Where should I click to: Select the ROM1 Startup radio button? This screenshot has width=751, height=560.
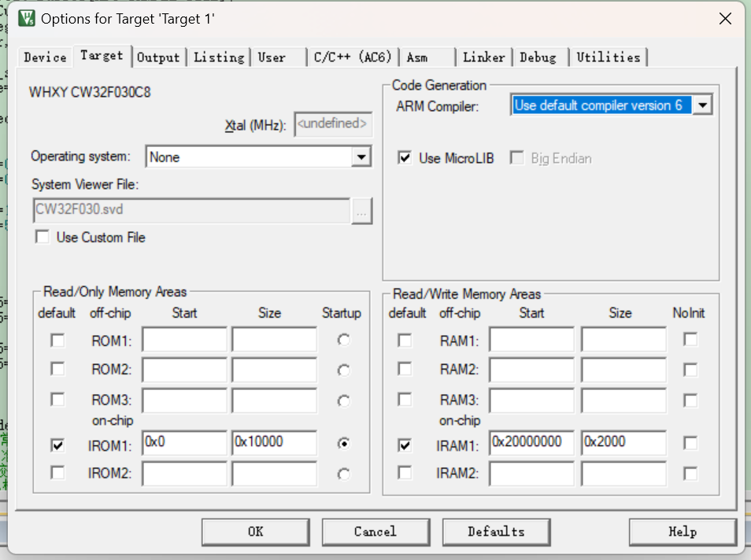343,340
